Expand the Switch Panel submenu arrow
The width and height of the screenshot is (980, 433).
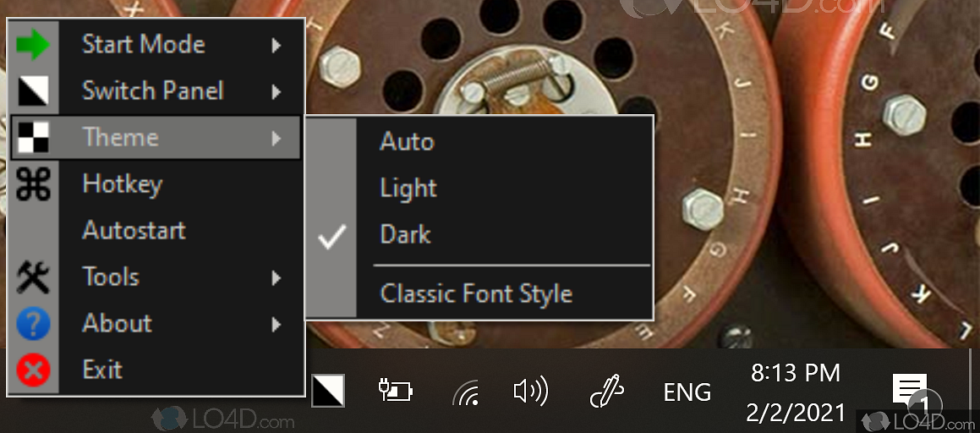276,91
